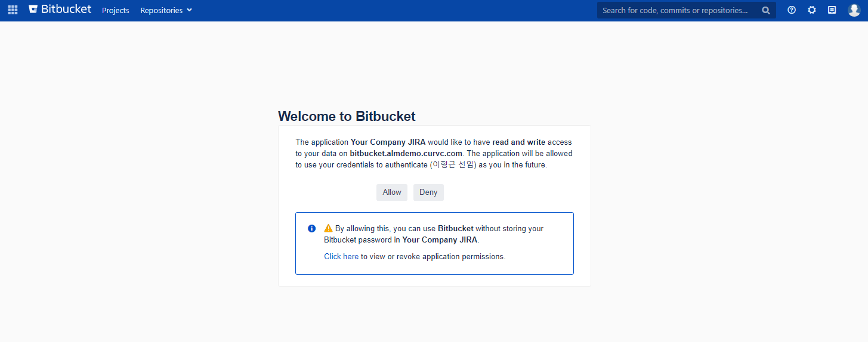Open the inbox icon in header
Viewport: 868px width, 342px height.
832,10
